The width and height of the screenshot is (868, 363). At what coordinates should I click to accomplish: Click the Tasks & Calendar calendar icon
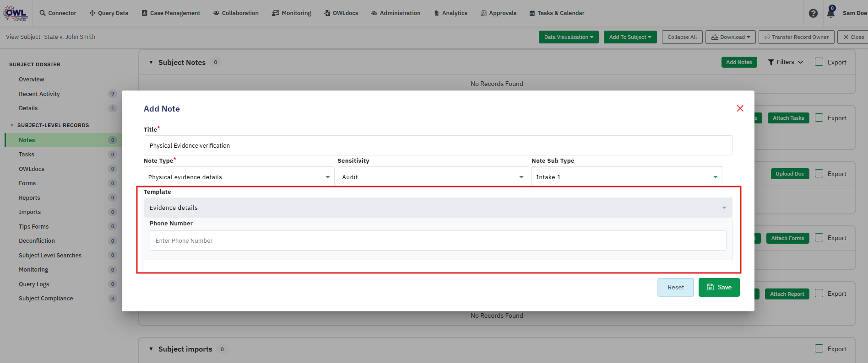532,13
